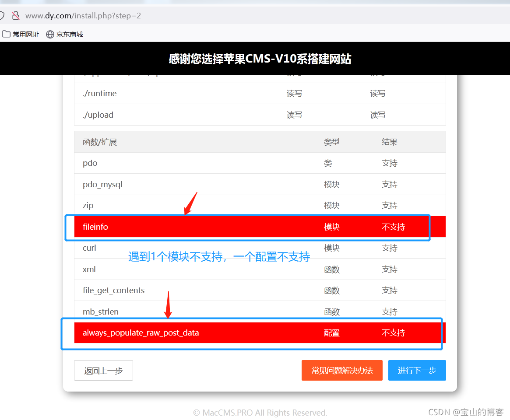Open 常见问题解决办法 help button
The image size is (510, 420).
coord(342,371)
